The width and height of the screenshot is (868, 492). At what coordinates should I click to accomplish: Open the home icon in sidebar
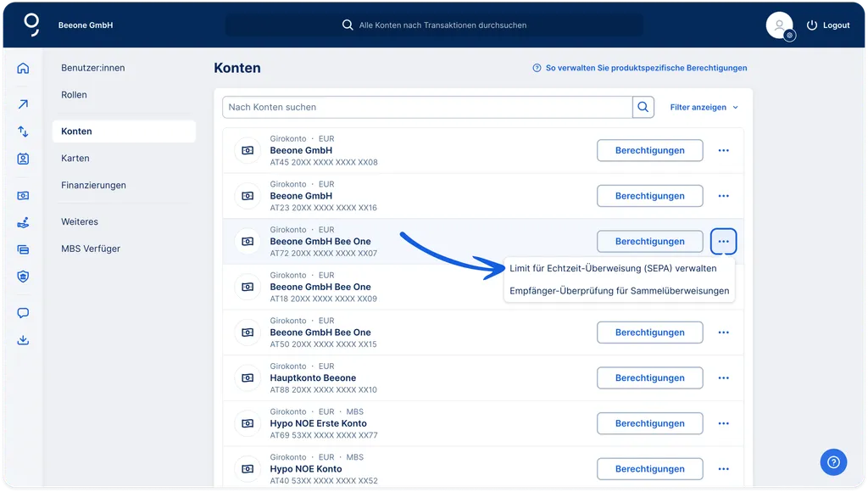(x=23, y=68)
